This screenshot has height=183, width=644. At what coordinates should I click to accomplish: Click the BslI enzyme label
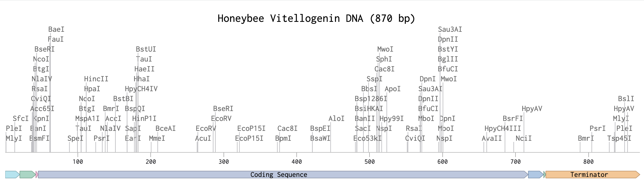coord(626,99)
